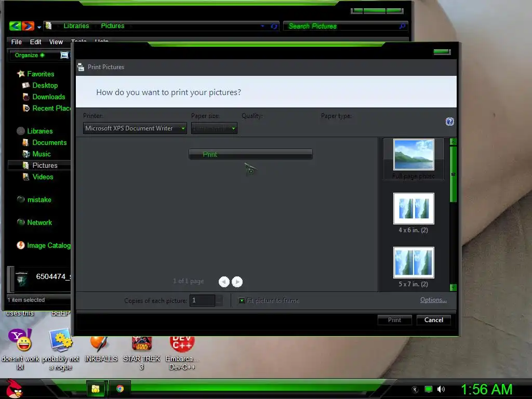The height and width of the screenshot is (399, 532).
Task: Click the Print Pictures printer title icon
Action: click(81, 67)
